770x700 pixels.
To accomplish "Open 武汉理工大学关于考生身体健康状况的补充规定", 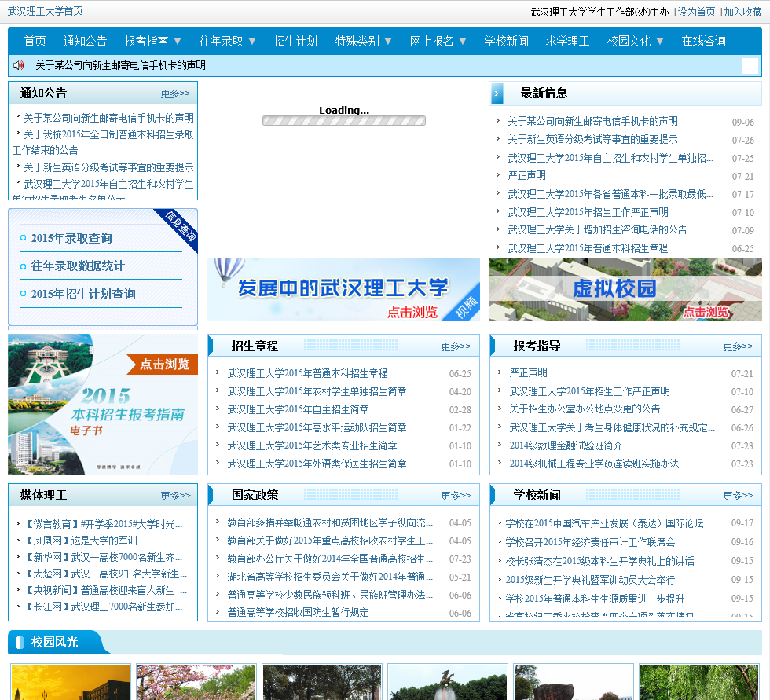I will point(612,427).
